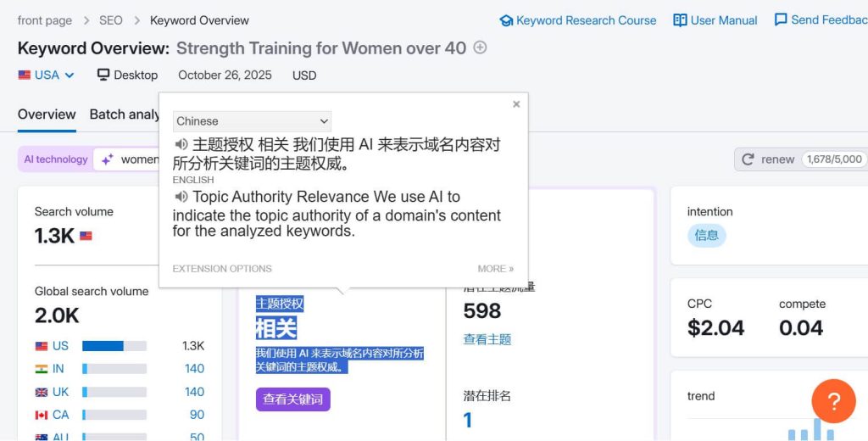868x441 pixels.
Task: Click the renew refresh button
Action: (768, 159)
